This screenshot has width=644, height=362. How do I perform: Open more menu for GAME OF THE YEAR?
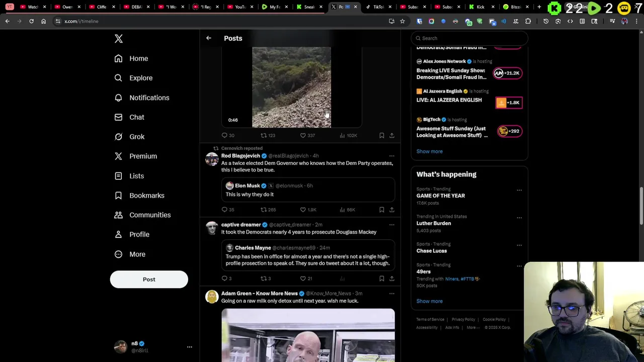pos(519,190)
